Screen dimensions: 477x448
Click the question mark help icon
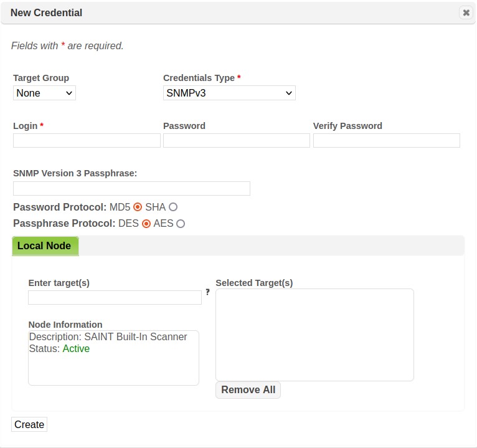tap(207, 292)
